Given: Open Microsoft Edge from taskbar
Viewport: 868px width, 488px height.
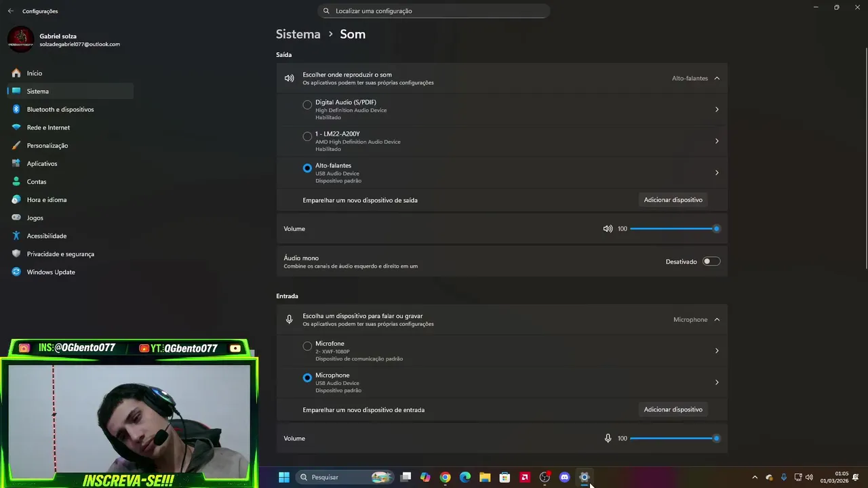Looking at the screenshot, I should point(465,477).
